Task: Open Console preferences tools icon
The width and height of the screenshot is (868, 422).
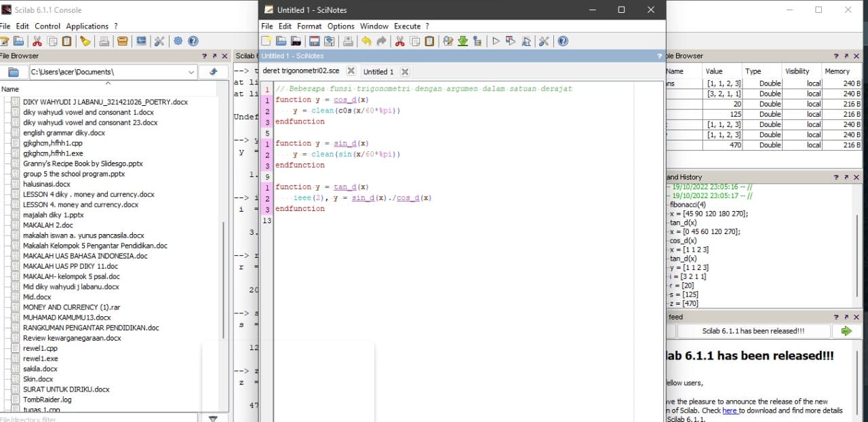Action: [x=159, y=41]
